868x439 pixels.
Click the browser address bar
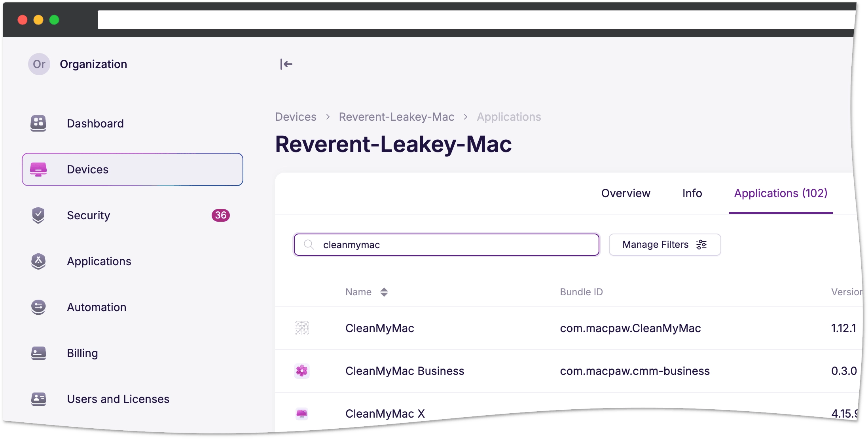476,20
